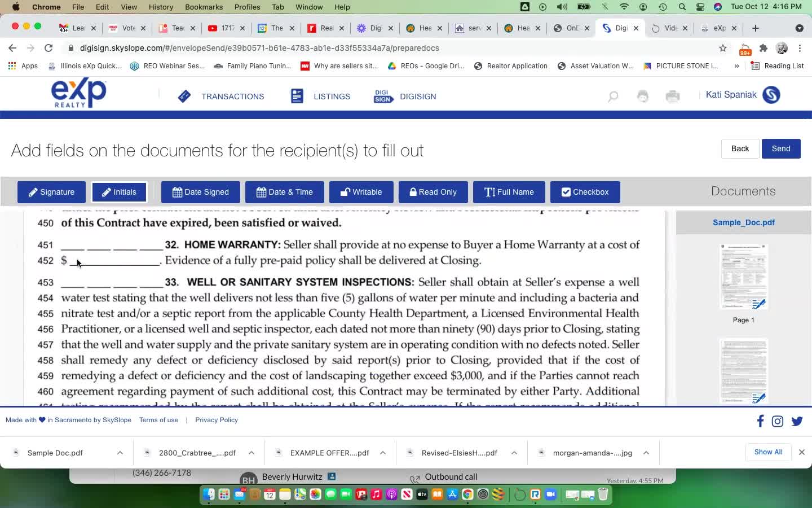The height and width of the screenshot is (508, 812).
Task: Click the address bar URL
Action: pyautogui.click(x=259, y=48)
